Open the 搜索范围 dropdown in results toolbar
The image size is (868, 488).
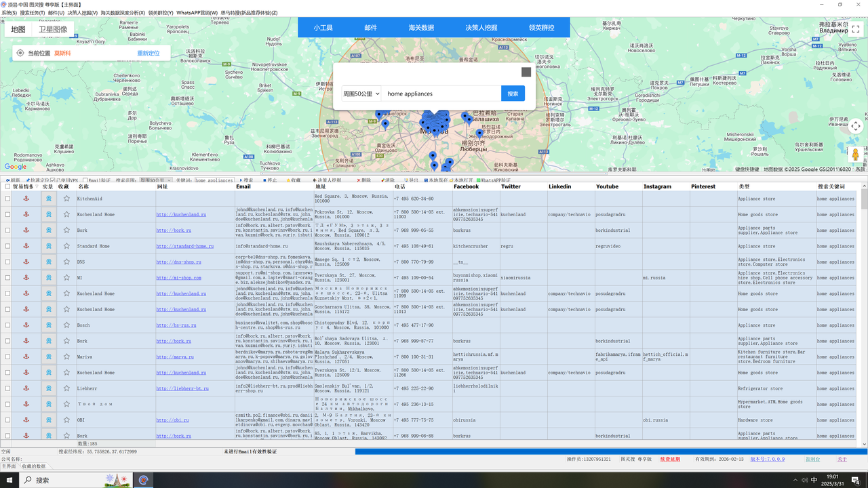tap(155, 180)
